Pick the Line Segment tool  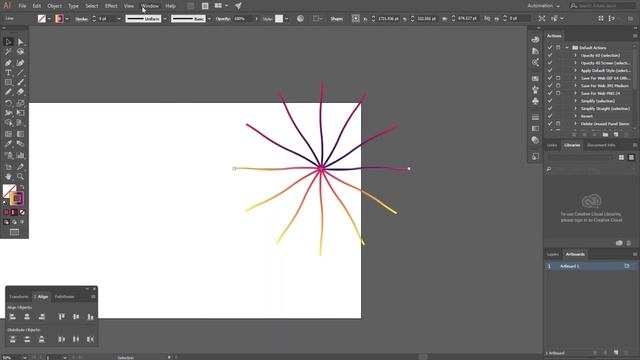coord(20,73)
